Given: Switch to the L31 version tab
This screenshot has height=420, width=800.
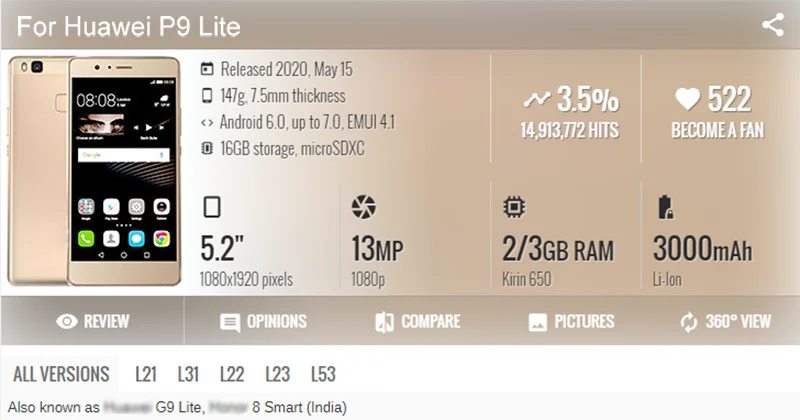Looking at the screenshot, I should tap(189, 375).
